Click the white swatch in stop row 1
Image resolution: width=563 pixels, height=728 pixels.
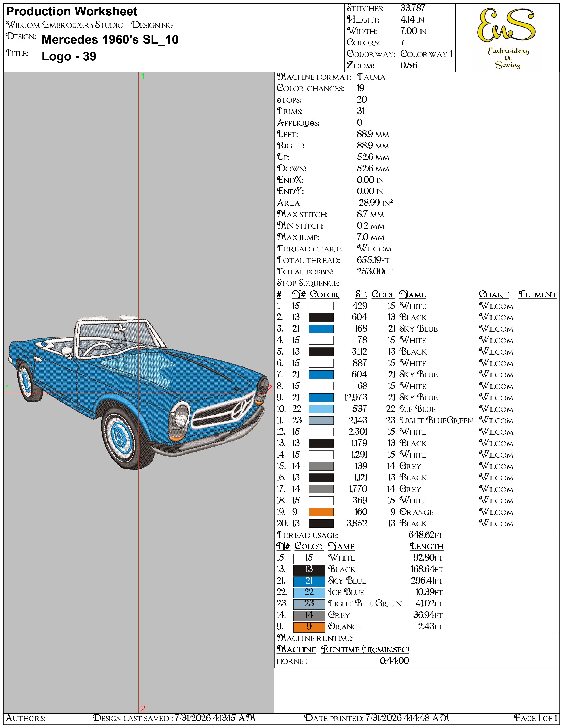pos(321,306)
